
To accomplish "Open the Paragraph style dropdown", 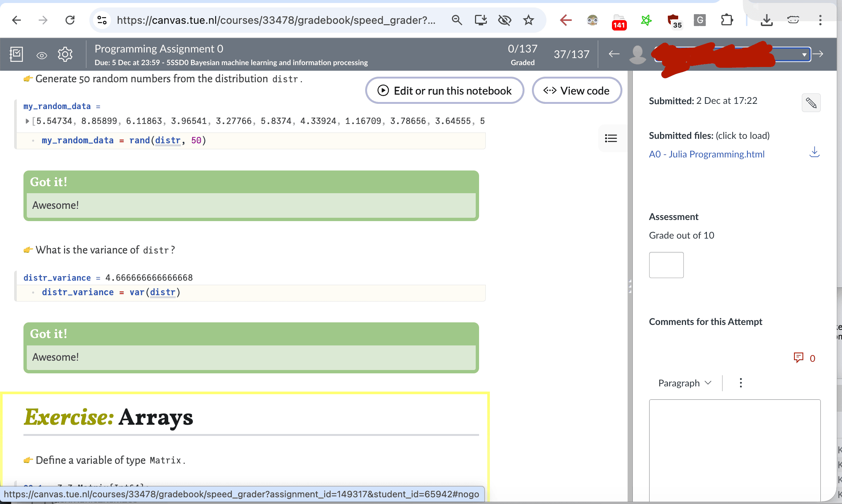I will click(x=685, y=383).
